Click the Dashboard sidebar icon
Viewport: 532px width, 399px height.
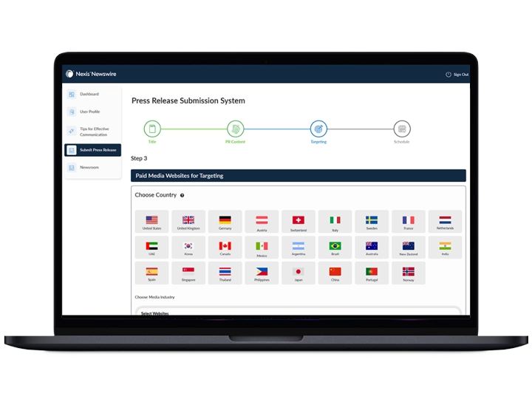(72, 95)
